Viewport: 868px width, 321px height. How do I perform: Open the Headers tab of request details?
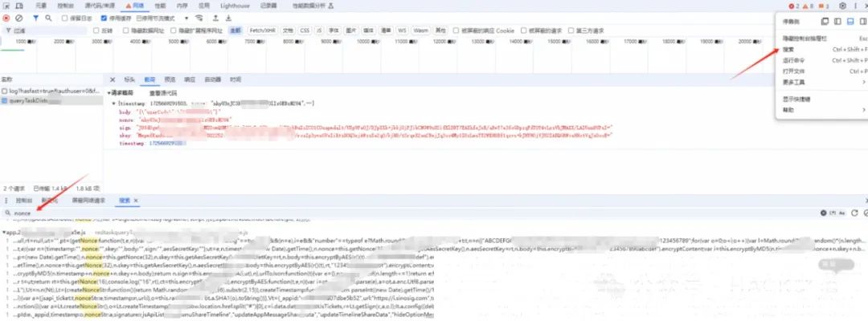[129, 79]
